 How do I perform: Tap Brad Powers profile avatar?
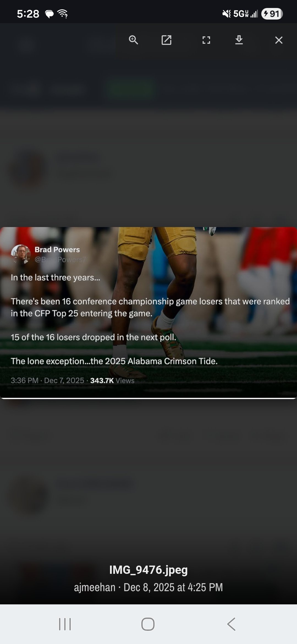click(21, 254)
